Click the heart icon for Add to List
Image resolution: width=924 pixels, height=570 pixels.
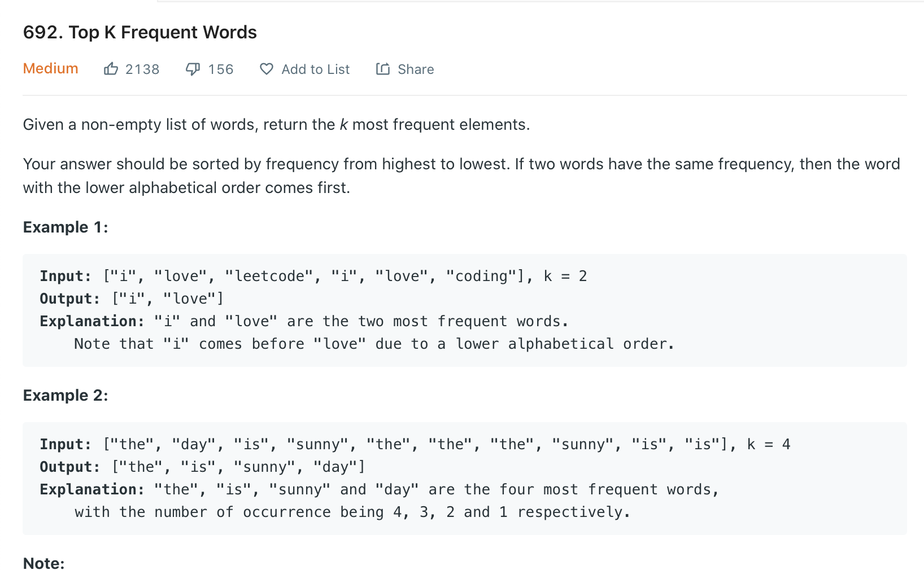267,69
